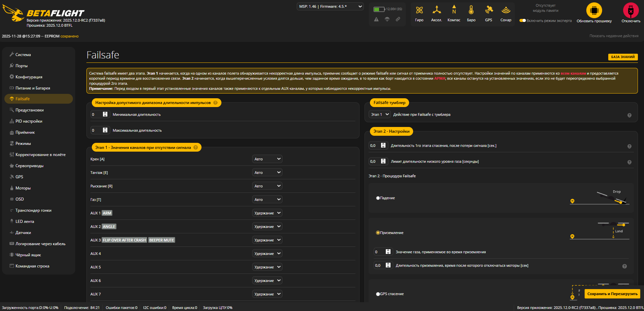Click the Отключить disconnect icon

tap(630, 10)
